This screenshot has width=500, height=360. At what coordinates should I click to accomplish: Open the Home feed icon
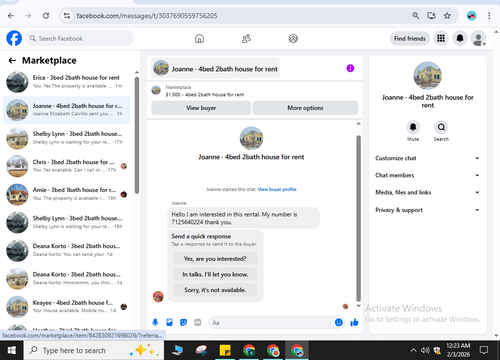pos(199,39)
